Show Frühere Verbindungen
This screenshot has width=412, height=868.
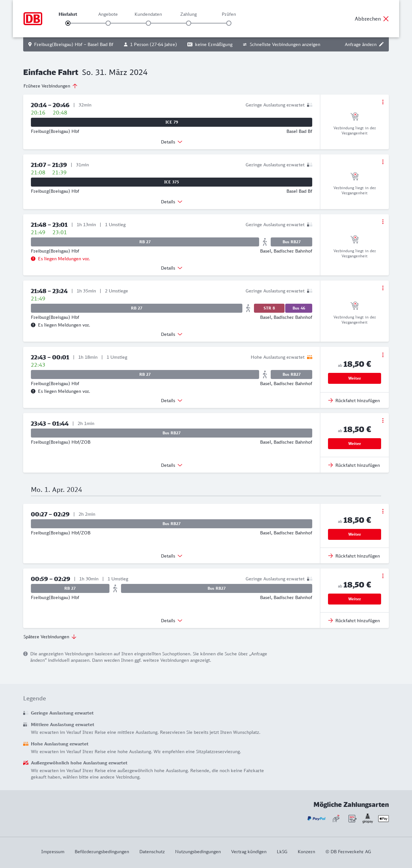[x=50, y=86]
